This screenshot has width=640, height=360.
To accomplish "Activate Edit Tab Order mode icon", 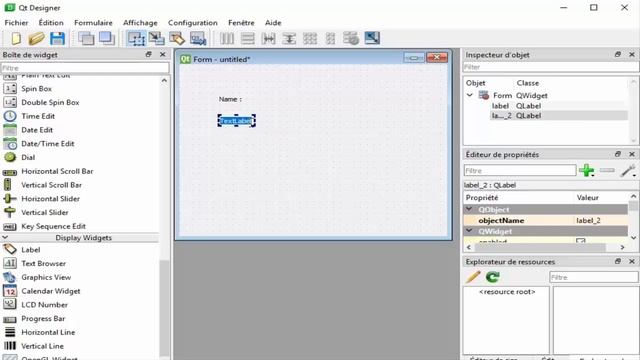I will (198, 38).
